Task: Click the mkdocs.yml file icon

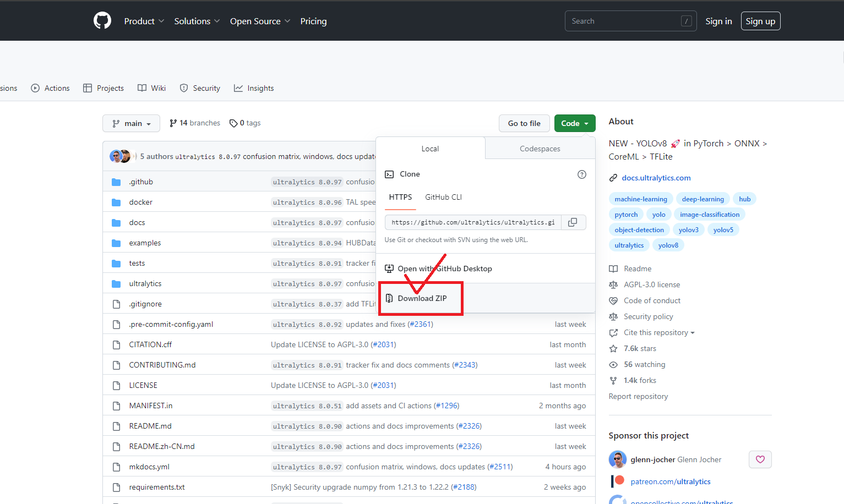Action: [x=116, y=467]
